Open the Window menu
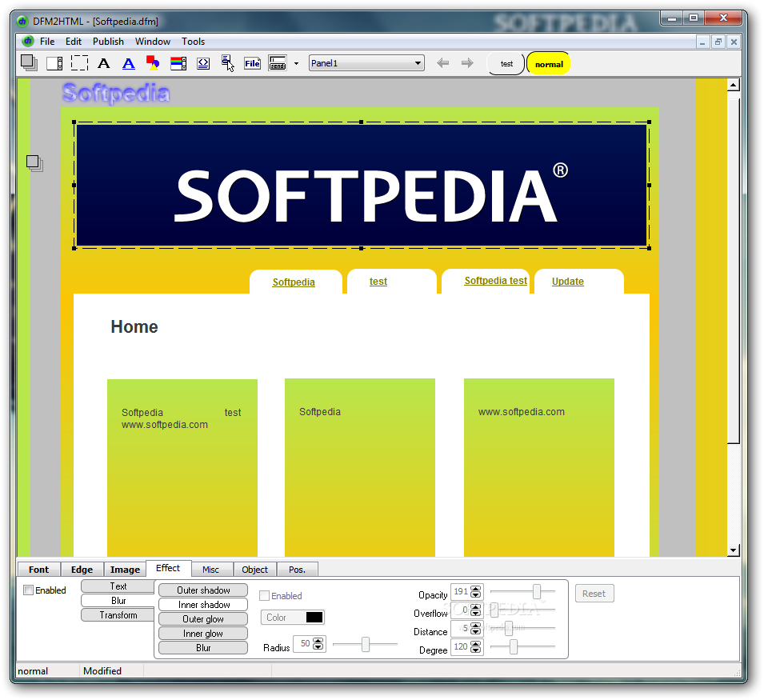Screen dimensions: 764x700 pos(153,42)
